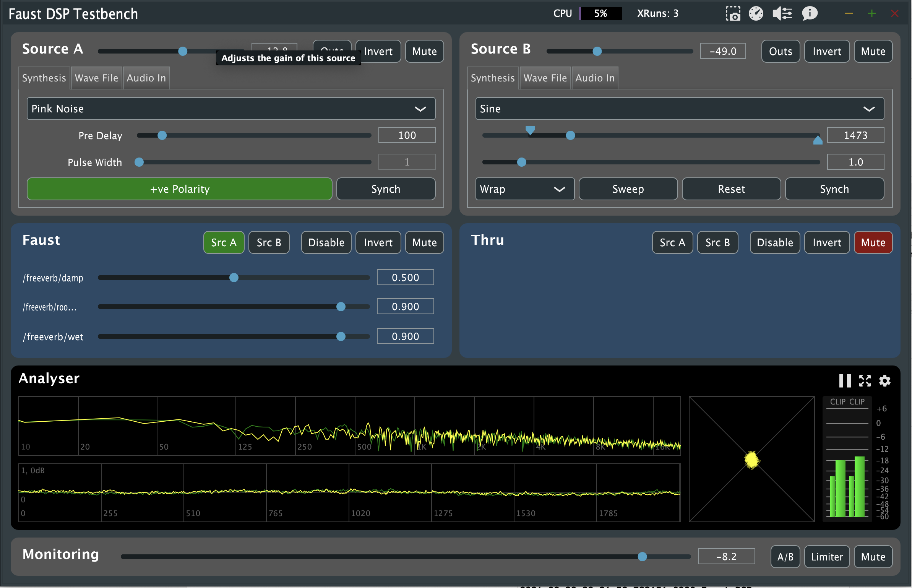
Task: Toggle the +ve Polarity button
Action: (x=180, y=189)
